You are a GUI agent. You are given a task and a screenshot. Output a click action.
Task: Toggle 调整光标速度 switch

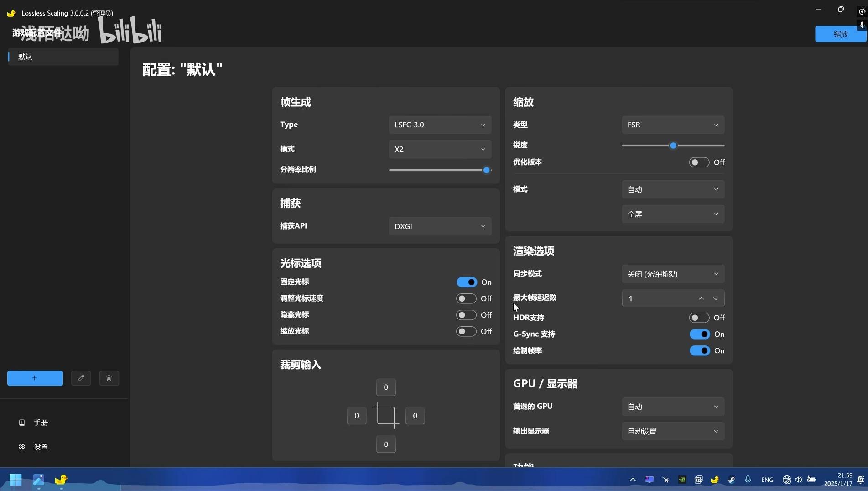coord(467,299)
